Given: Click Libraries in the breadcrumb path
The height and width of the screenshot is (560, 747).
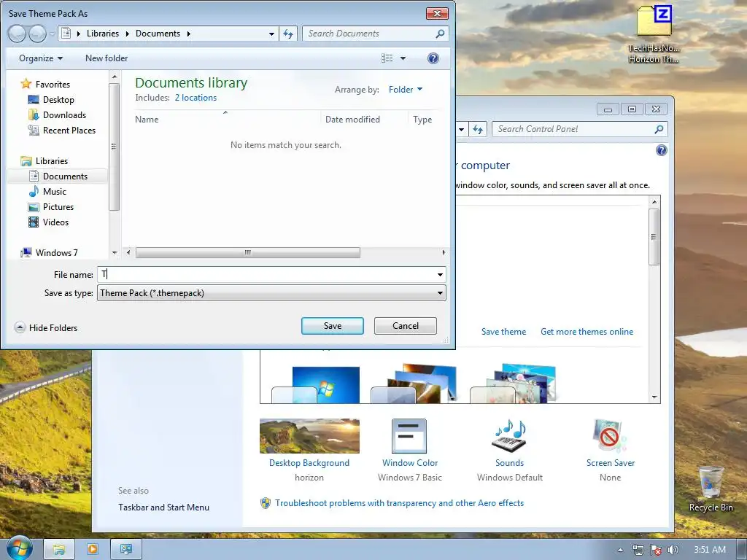Looking at the screenshot, I should 102,34.
